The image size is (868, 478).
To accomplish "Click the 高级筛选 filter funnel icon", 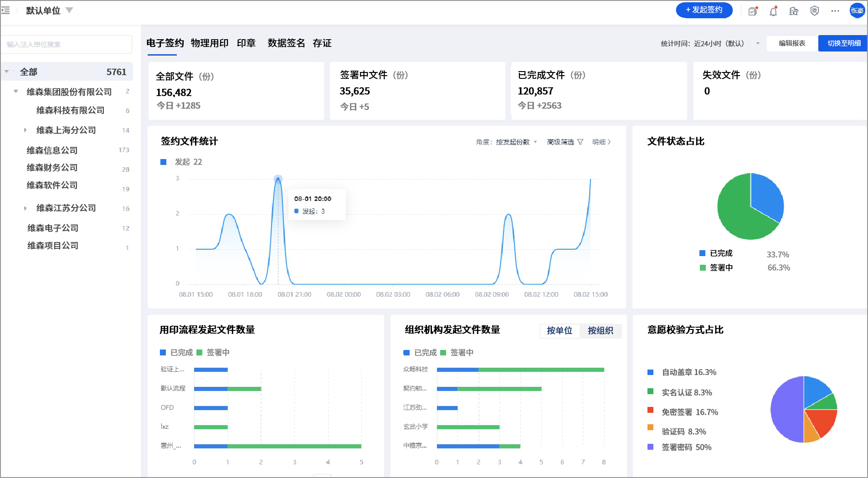I will coord(580,142).
